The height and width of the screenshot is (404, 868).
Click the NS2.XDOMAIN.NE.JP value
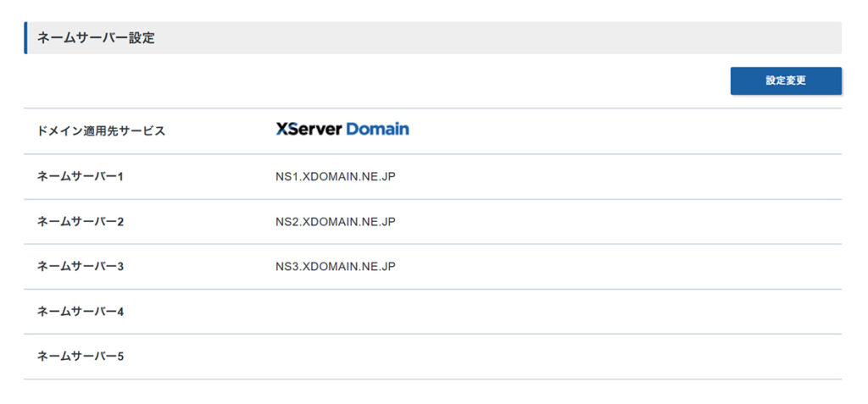tap(336, 222)
